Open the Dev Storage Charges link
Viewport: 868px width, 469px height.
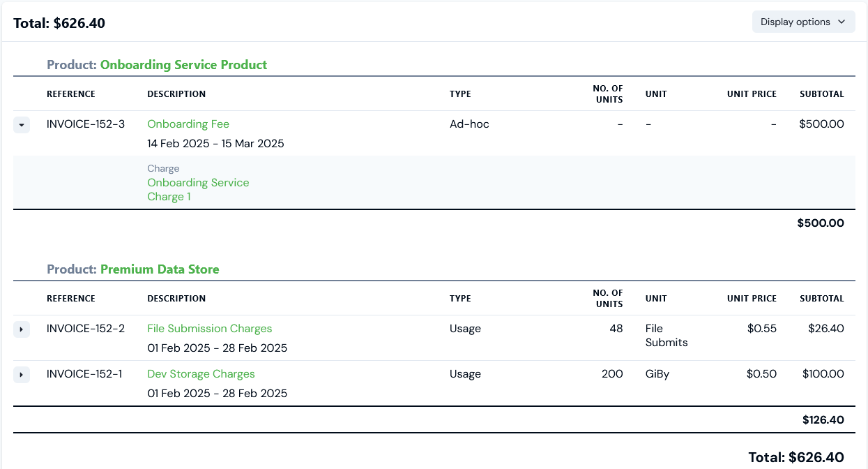pos(201,374)
